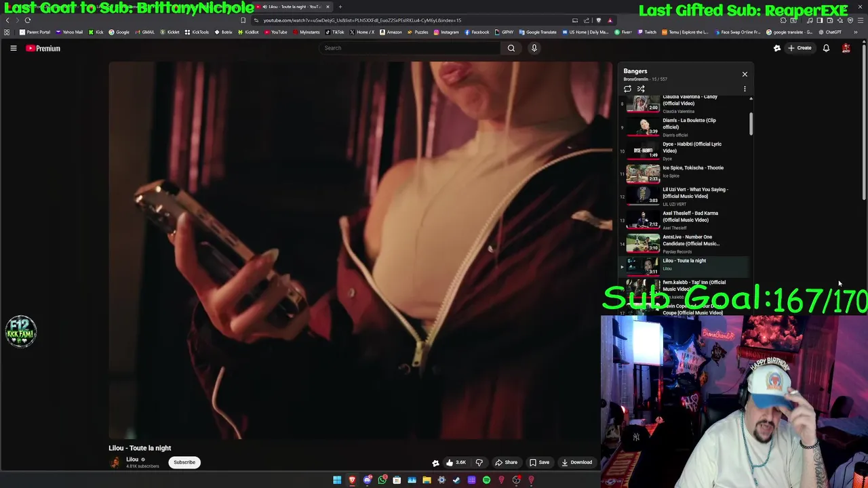Play AntsLive - Number One Candidate
The image size is (868, 488).
[x=684, y=244]
